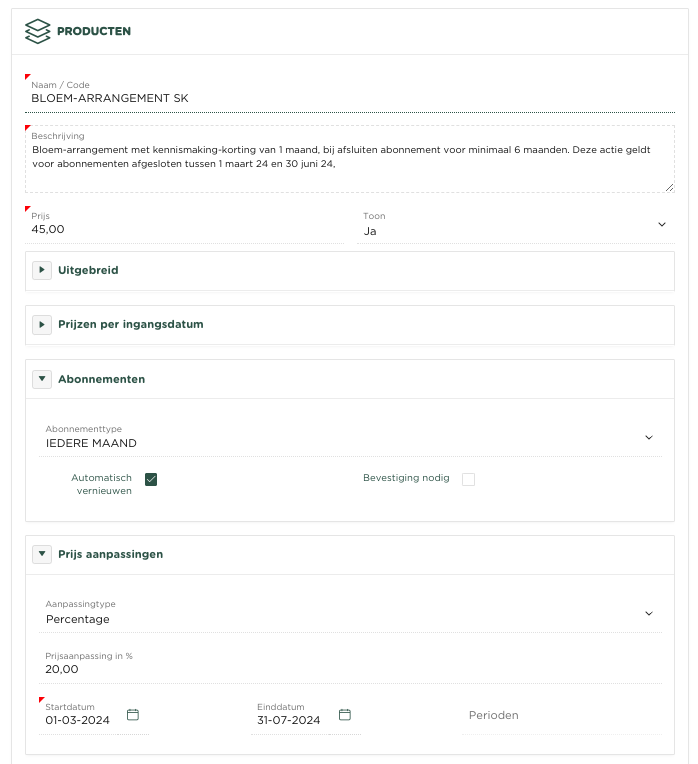Click the Producten stacked layers icon
This screenshot has width=698, height=764.
tap(37, 31)
